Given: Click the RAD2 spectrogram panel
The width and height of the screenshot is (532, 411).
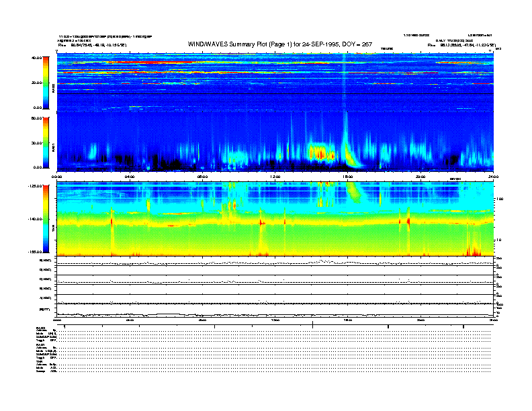Looking at the screenshot, I should [x=275, y=83].
